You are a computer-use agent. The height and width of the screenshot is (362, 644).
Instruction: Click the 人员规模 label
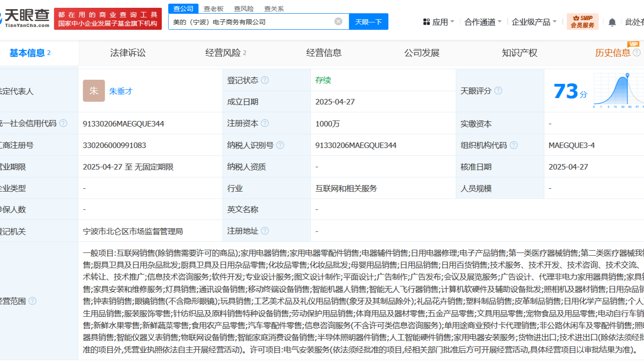(x=476, y=188)
